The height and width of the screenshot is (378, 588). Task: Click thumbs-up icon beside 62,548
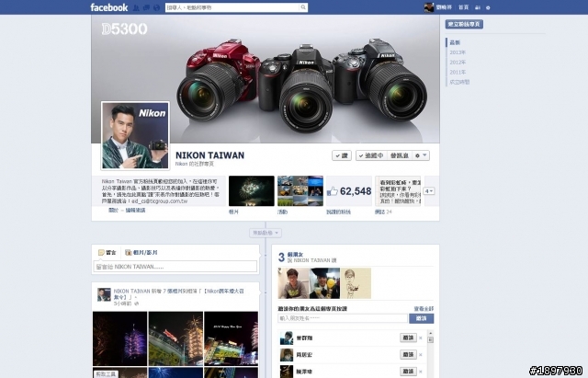[332, 191]
